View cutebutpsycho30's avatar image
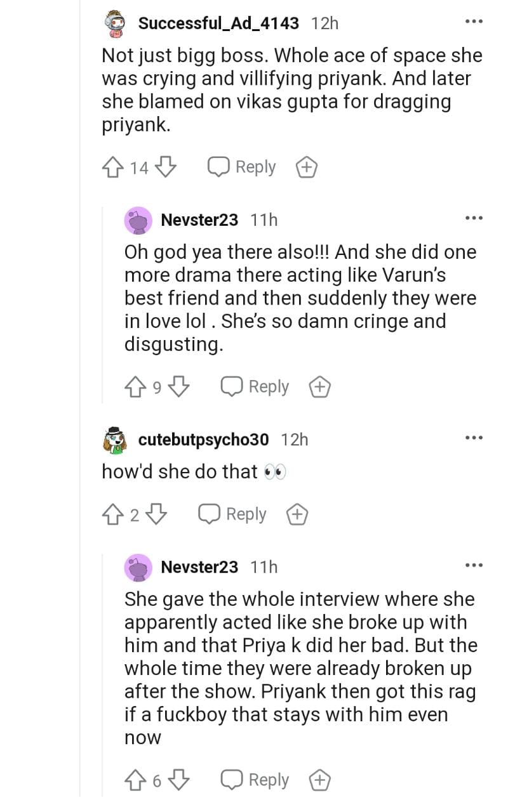 pyautogui.click(x=116, y=440)
